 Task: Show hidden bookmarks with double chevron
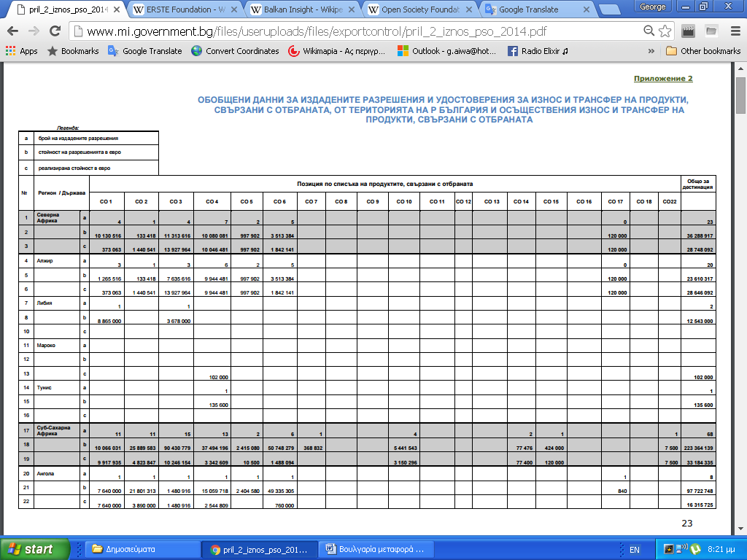click(651, 51)
